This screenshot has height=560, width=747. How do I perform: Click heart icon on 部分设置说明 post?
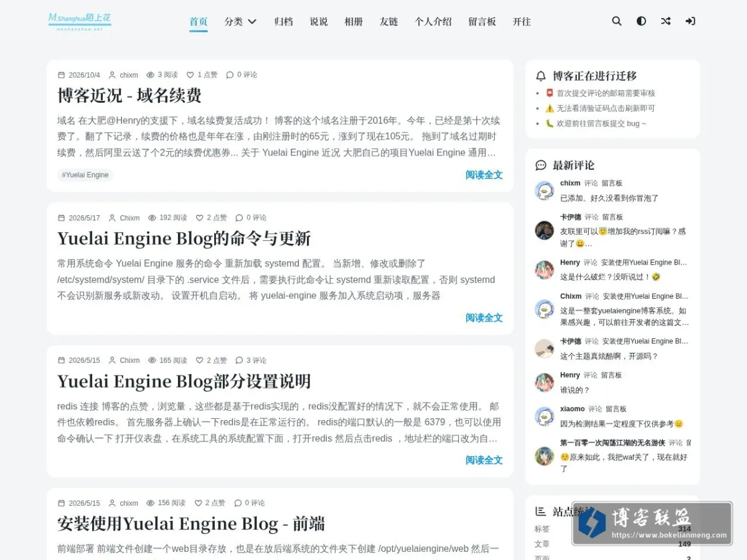click(x=200, y=360)
